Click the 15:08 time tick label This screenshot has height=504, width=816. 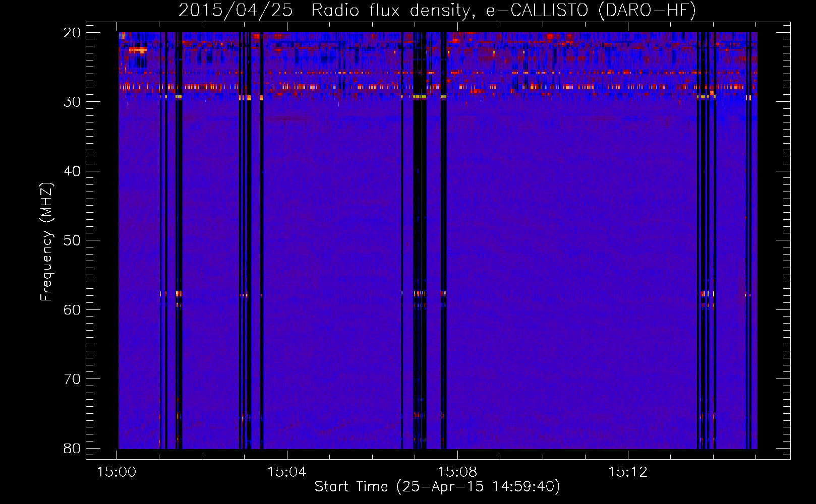tap(457, 472)
